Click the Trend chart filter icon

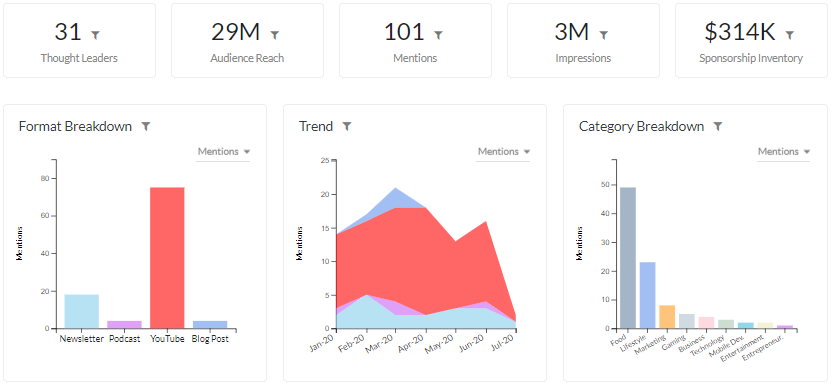coord(346,126)
